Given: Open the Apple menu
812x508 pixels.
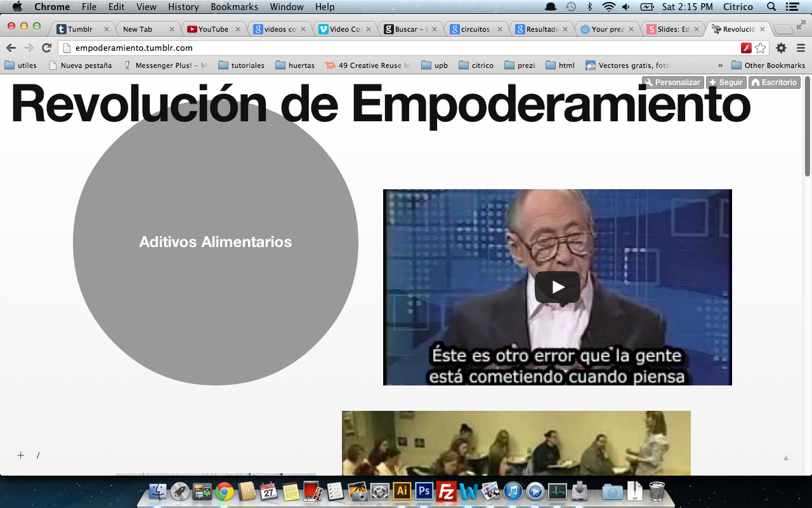Looking at the screenshot, I should point(17,7).
